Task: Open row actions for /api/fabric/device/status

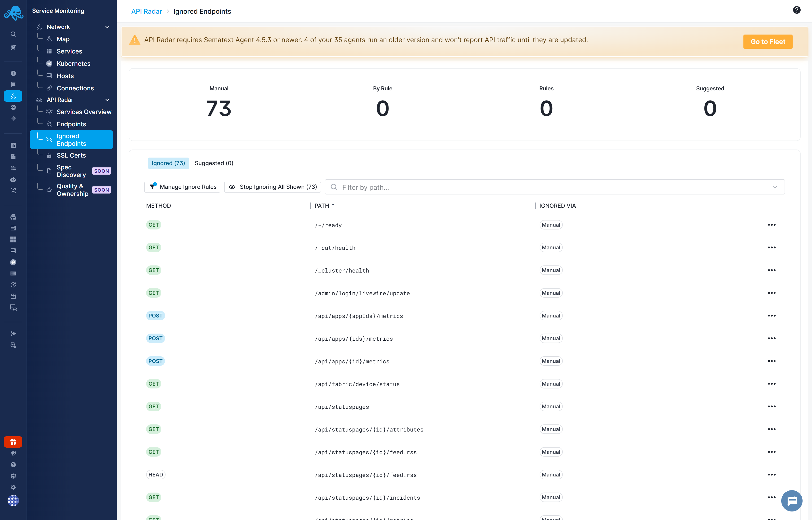Action: pos(772,384)
